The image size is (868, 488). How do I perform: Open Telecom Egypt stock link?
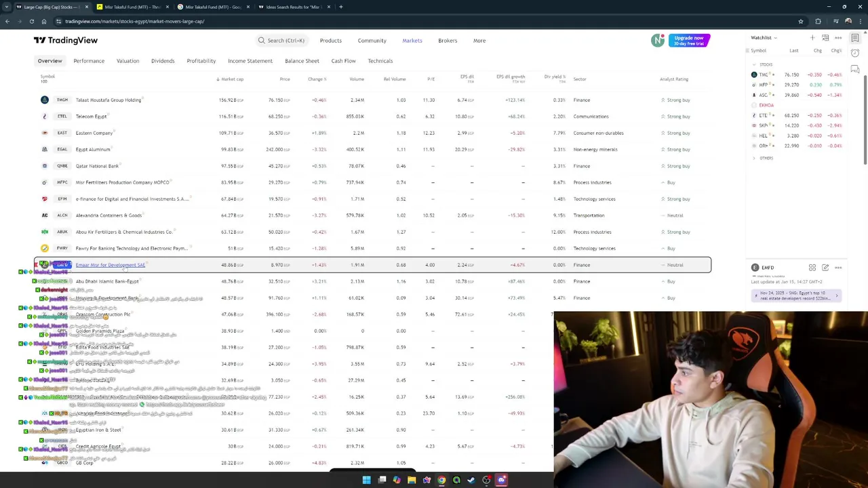[x=91, y=117]
